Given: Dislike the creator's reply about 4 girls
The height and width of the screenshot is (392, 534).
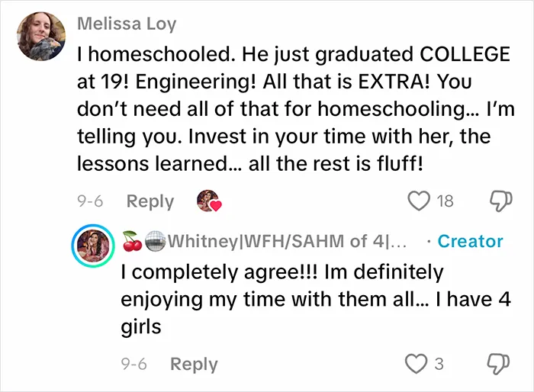Looking at the screenshot, I should 499,364.
